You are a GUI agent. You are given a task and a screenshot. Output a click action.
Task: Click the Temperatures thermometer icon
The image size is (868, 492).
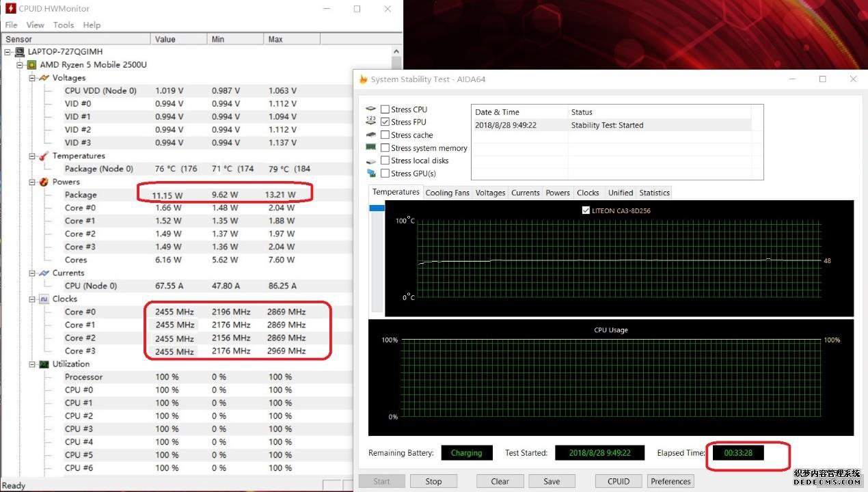point(44,156)
